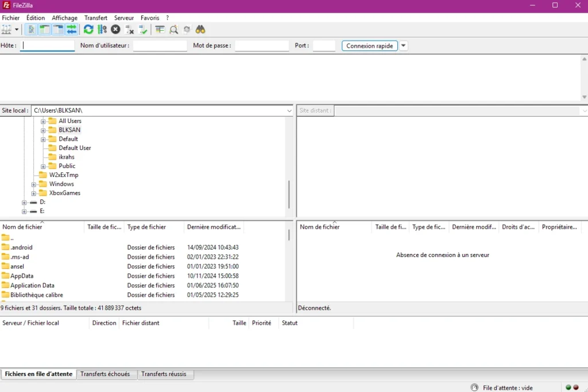Click the message log scroll down arrow
The width and height of the screenshot is (588, 392).
tap(584, 97)
